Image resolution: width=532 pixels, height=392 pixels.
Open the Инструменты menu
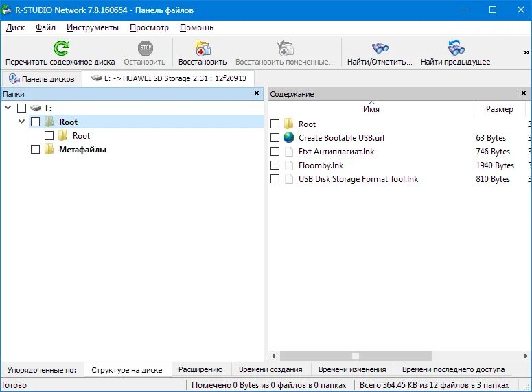92,27
